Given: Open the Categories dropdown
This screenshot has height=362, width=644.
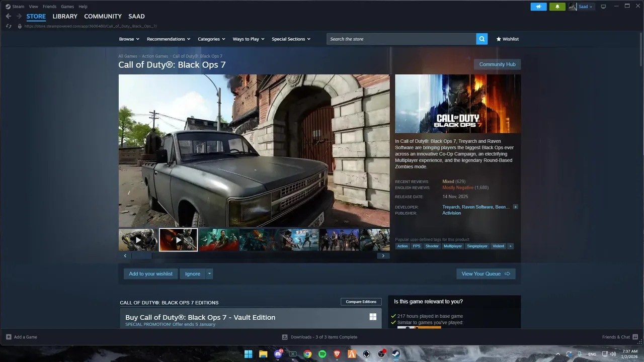Looking at the screenshot, I should (x=211, y=39).
